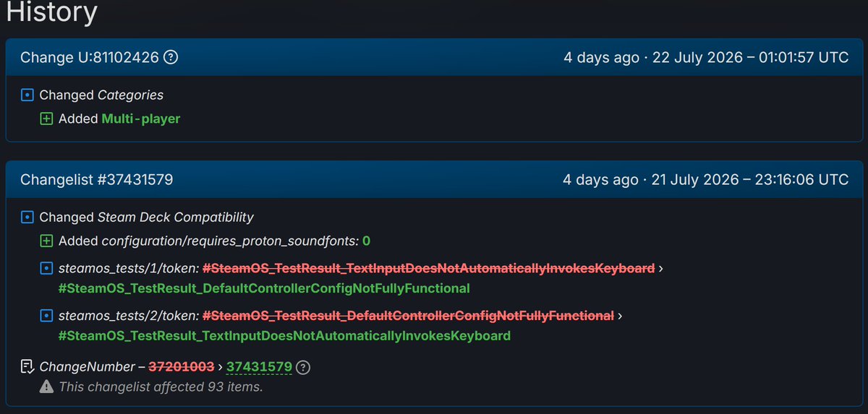868x414 pixels.
Task: Select the Multi-player category text
Action: (141, 118)
